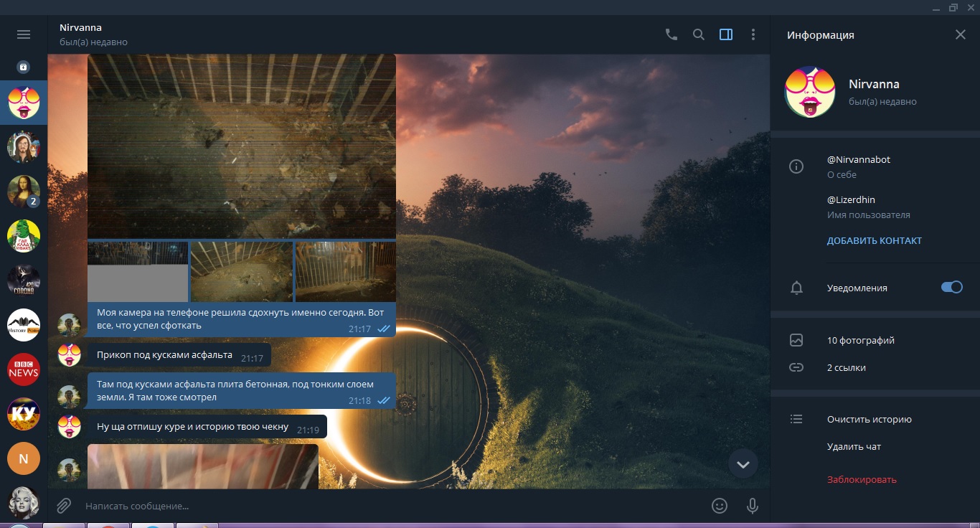Open the History Porn channel
This screenshot has width=980, height=528.
coord(24,325)
